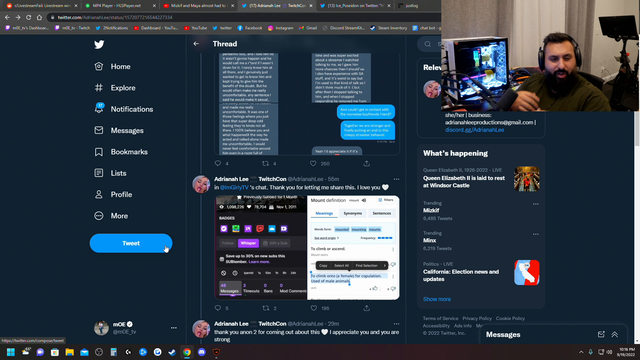Open California Election news and updates
Image resolution: width=640 pixels, height=360 pixels.
(x=461, y=275)
